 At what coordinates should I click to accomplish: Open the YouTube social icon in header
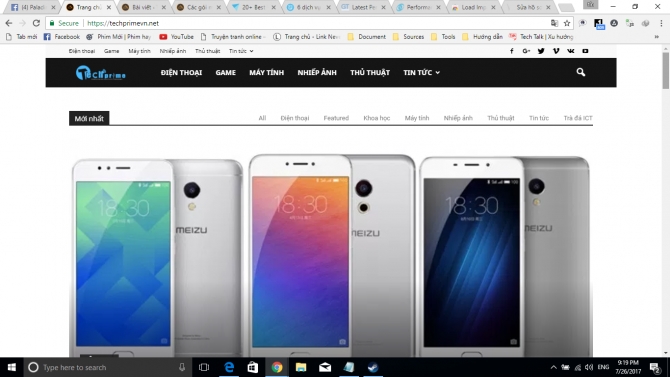point(585,51)
